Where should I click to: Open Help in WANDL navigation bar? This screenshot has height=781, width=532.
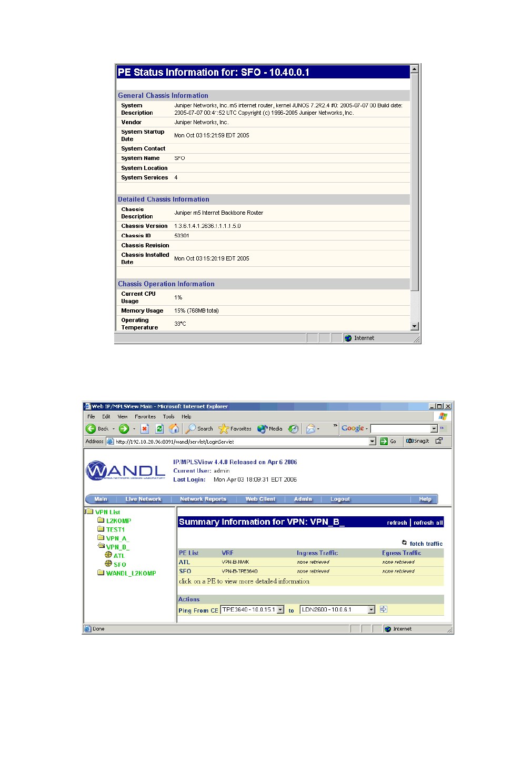point(425,499)
